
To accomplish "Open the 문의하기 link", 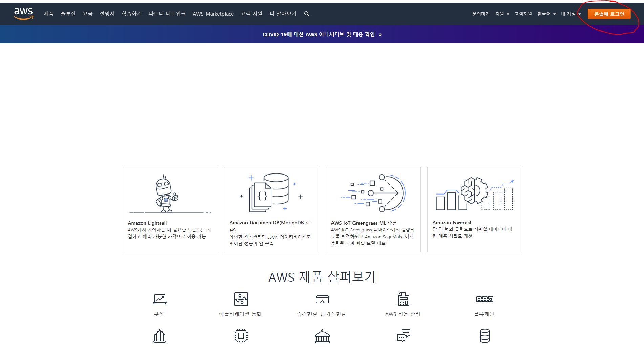I will tap(481, 14).
